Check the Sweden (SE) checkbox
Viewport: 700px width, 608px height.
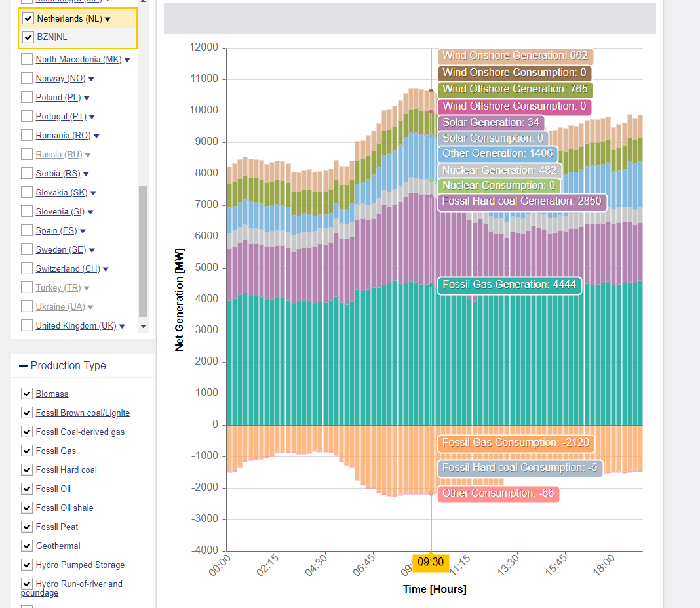[x=27, y=249]
